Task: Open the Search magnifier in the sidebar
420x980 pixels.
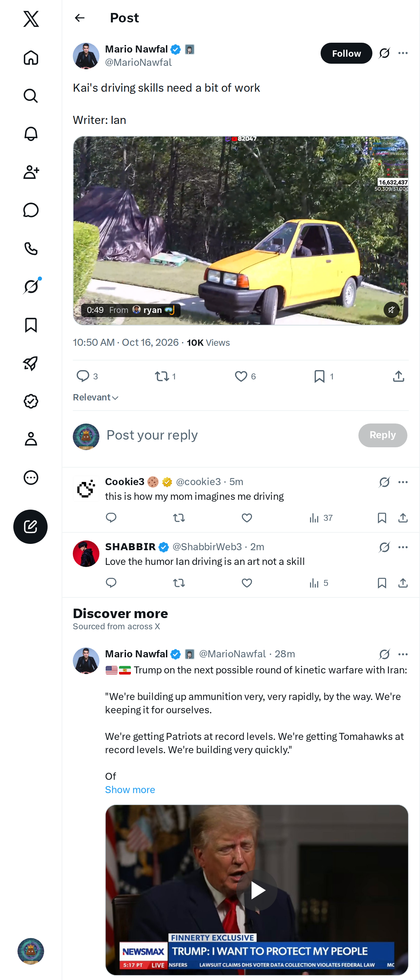Action: 31,96
